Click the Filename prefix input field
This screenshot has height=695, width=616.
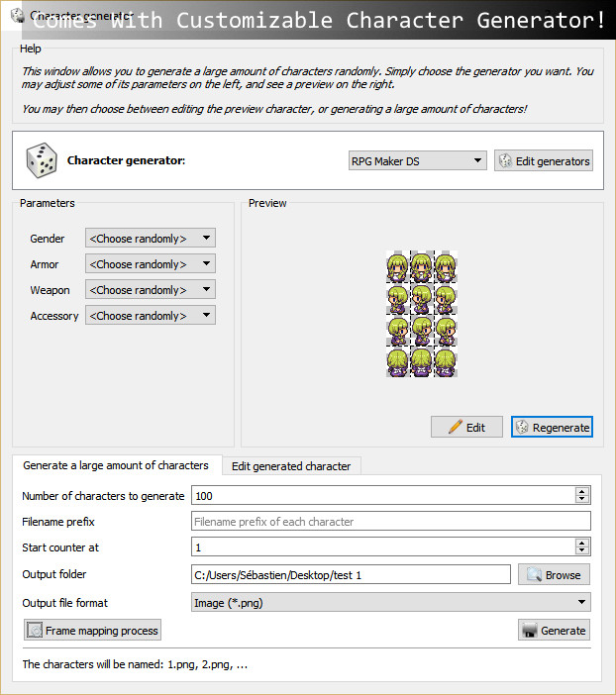coord(390,522)
